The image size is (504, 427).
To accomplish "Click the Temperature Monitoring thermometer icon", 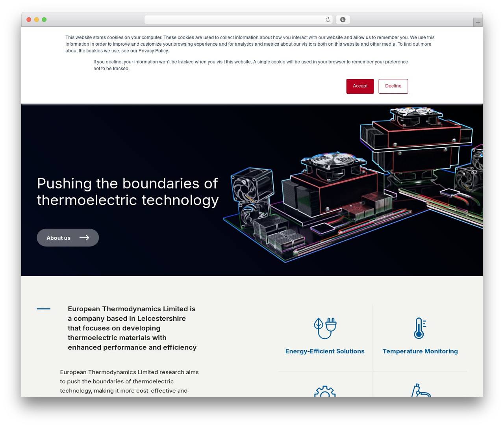I will (420, 328).
